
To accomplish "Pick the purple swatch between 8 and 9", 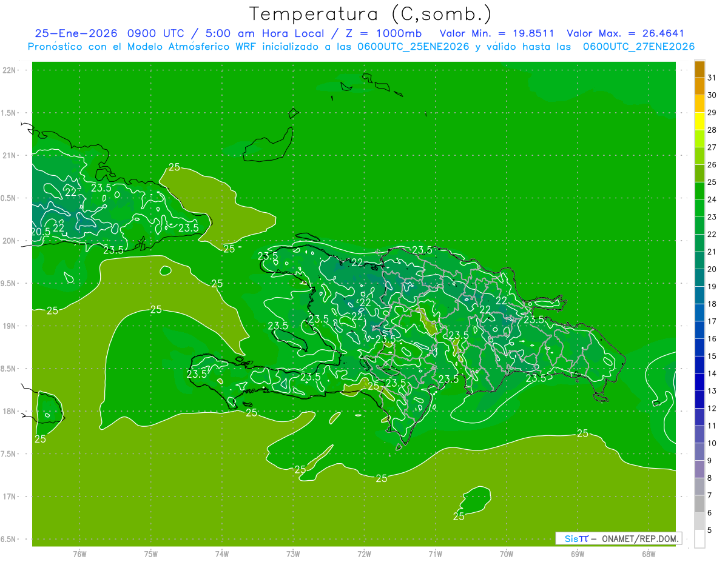I will (x=699, y=469).
